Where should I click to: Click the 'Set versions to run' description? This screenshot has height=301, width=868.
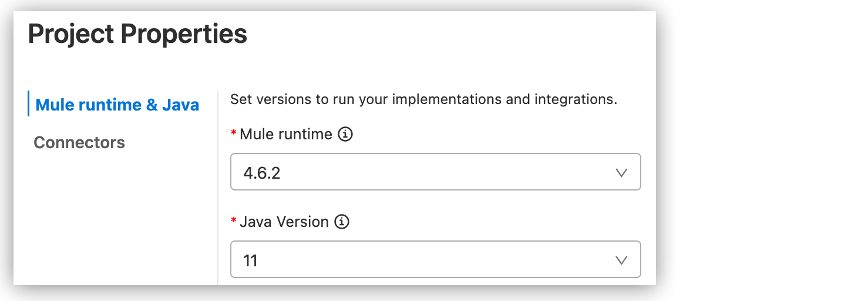423,99
